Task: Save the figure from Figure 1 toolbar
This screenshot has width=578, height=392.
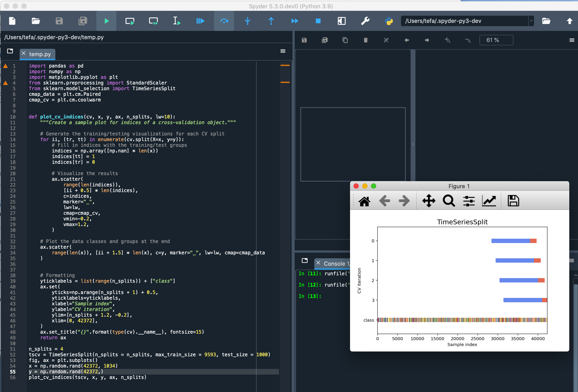Action: 513,201
